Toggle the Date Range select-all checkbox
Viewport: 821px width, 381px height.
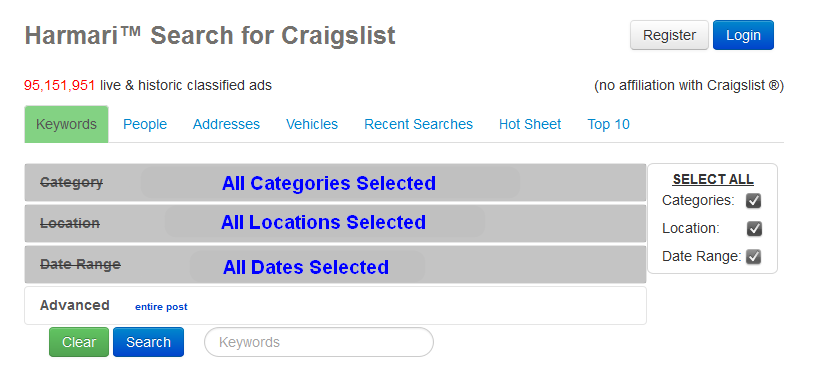[753, 257]
